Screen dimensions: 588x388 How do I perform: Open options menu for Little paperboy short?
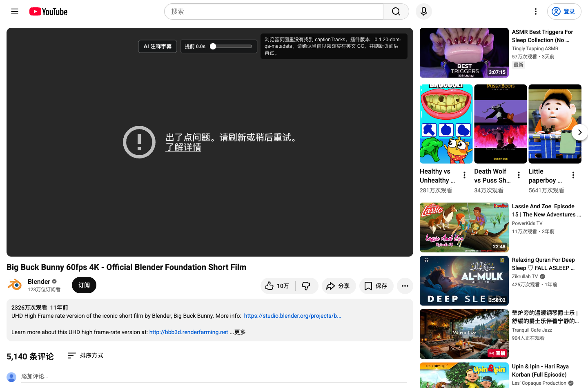tap(573, 175)
